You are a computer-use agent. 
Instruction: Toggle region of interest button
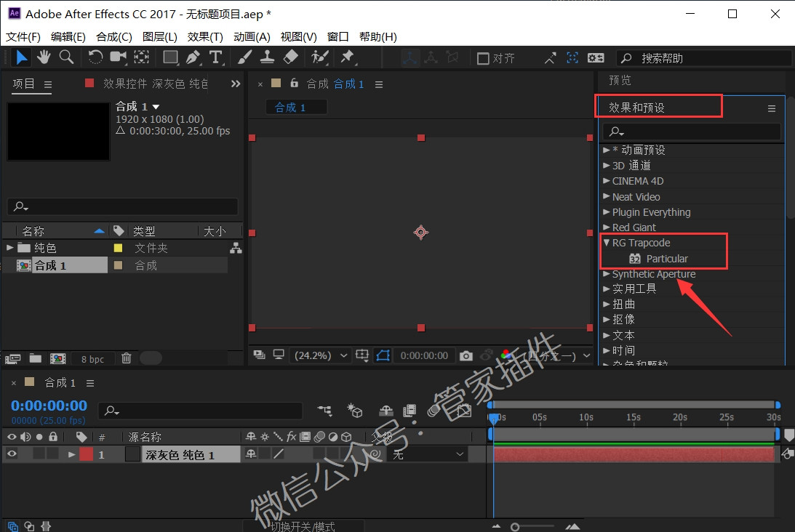pos(383,355)
